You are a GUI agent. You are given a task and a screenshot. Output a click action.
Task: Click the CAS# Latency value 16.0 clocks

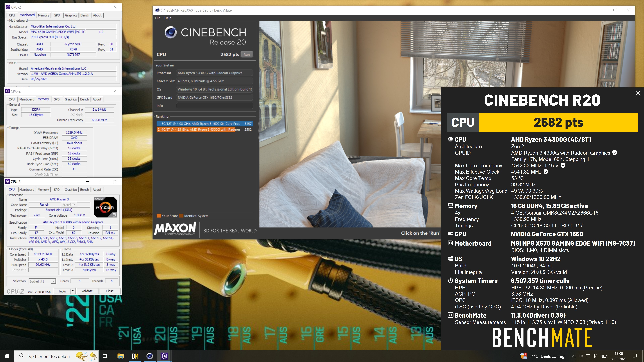(74, 143)
